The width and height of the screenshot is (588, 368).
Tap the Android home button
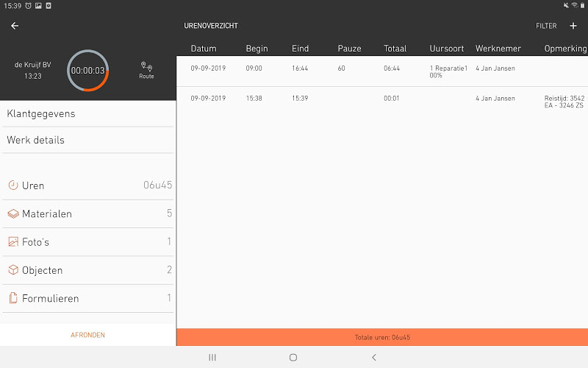pyautogui.click(x=293, y=357)
